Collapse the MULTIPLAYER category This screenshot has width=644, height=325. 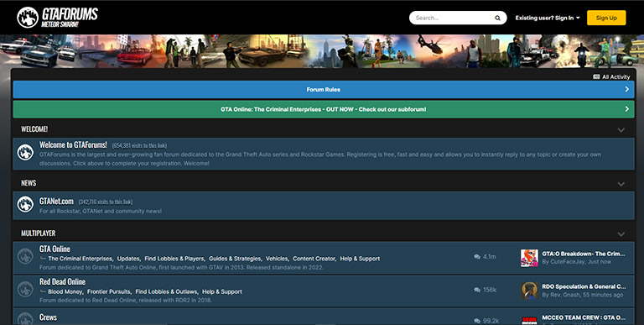click(x=621, y=234)
